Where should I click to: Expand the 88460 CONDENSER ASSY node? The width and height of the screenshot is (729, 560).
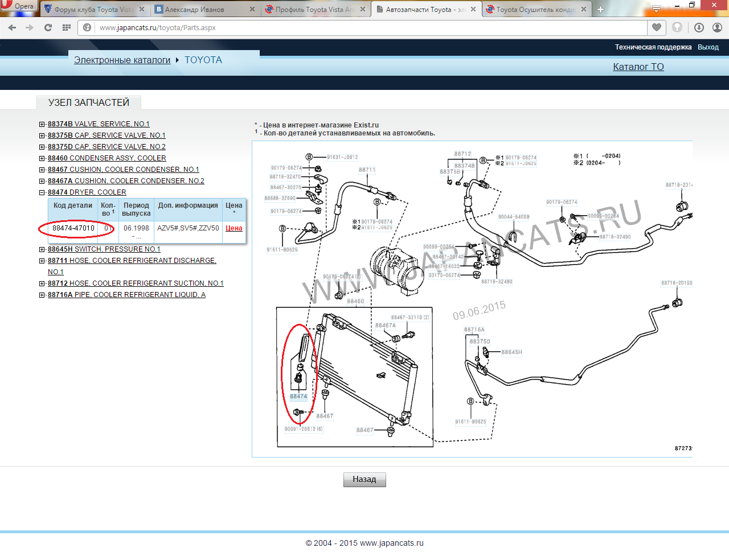pos(42,158)
